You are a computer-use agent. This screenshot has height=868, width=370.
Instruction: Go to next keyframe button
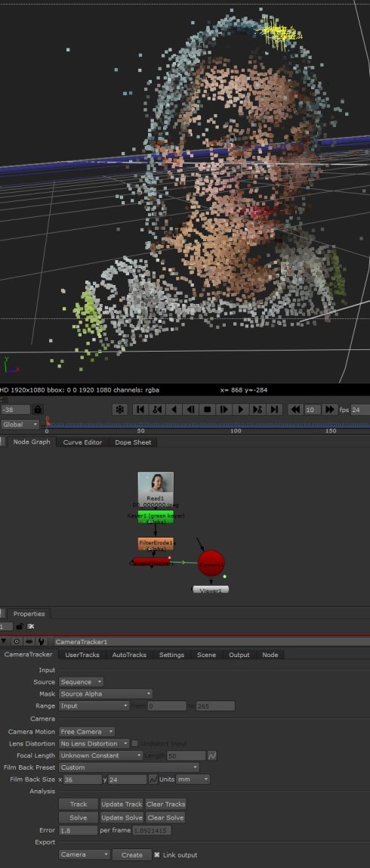tap(257, 410)
